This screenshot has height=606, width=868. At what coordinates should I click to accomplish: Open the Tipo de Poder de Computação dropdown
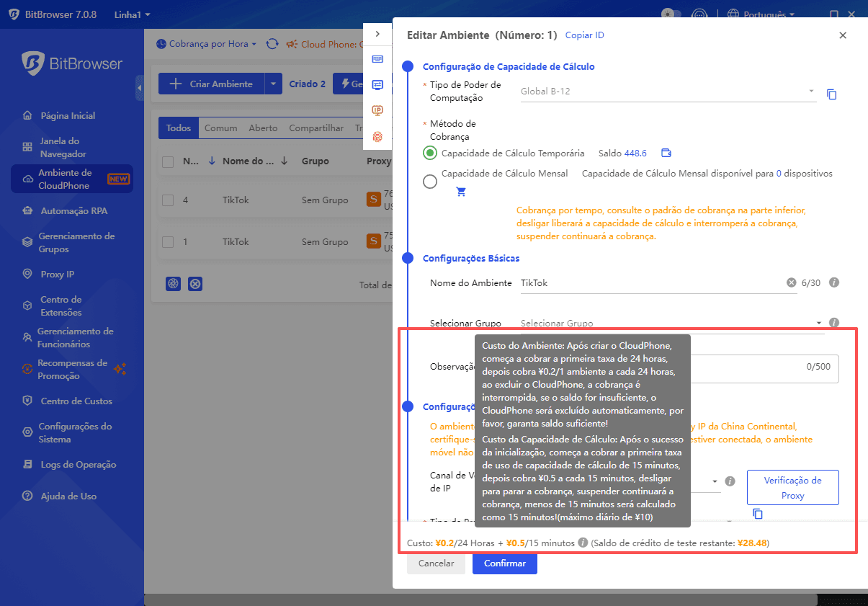(x=667, y=92)
